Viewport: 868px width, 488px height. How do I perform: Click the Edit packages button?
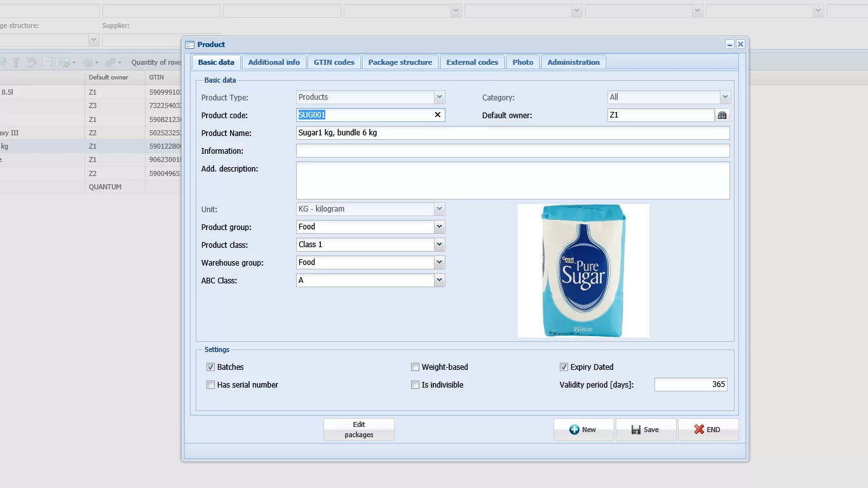359,430
